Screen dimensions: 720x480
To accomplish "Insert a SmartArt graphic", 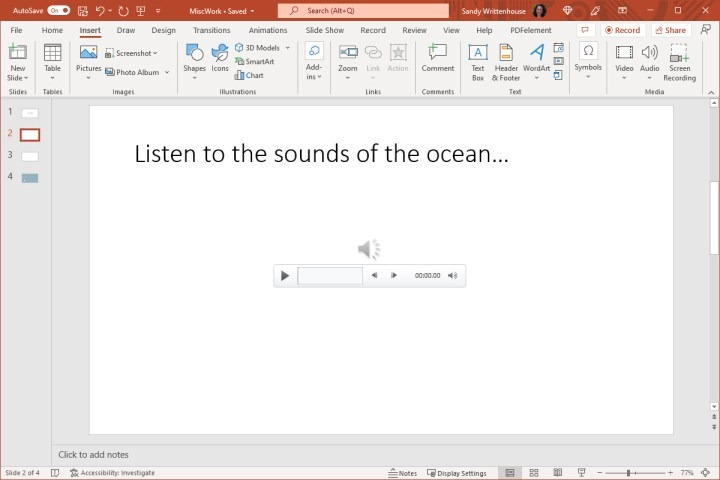I will point(254,61).
